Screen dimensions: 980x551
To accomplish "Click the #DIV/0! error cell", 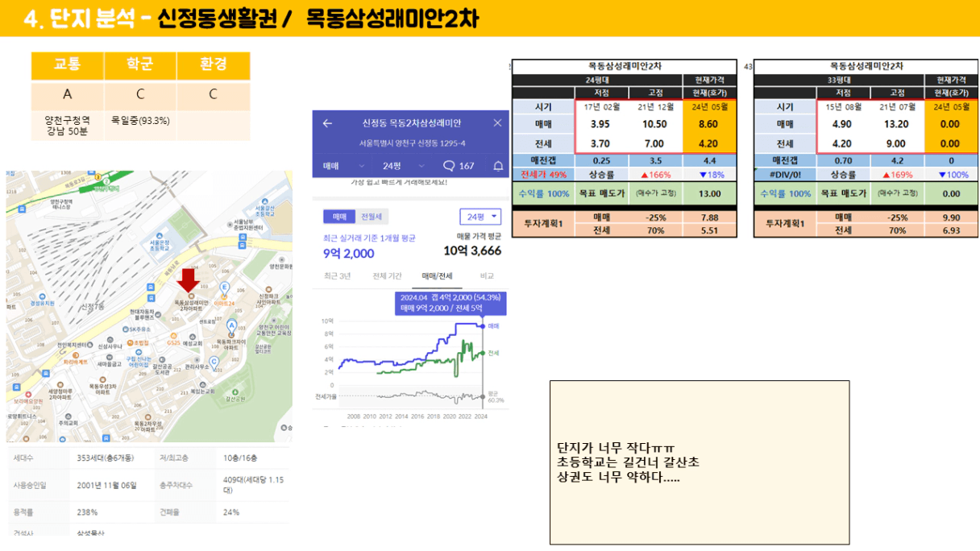I will pos(786,175).
